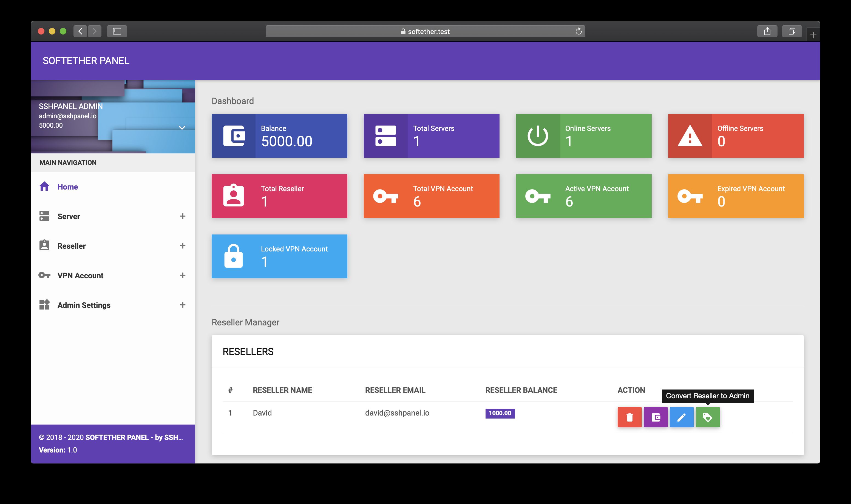The image size is (851, 504).
Task: Click the softether.test address bar
Action: point(425,31)
